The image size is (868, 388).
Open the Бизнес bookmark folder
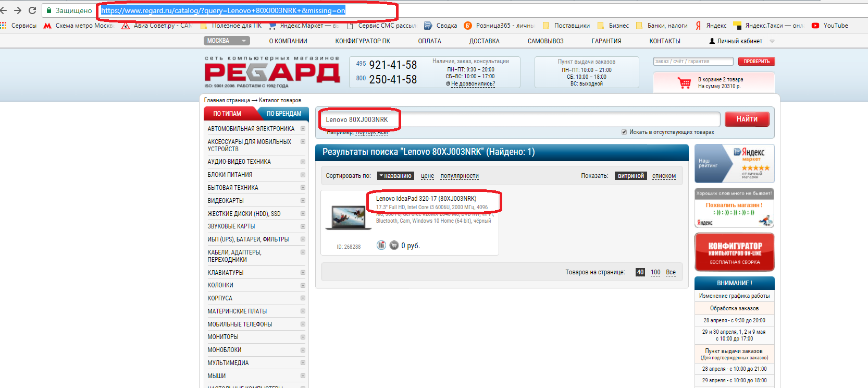(x=613, y=26)
